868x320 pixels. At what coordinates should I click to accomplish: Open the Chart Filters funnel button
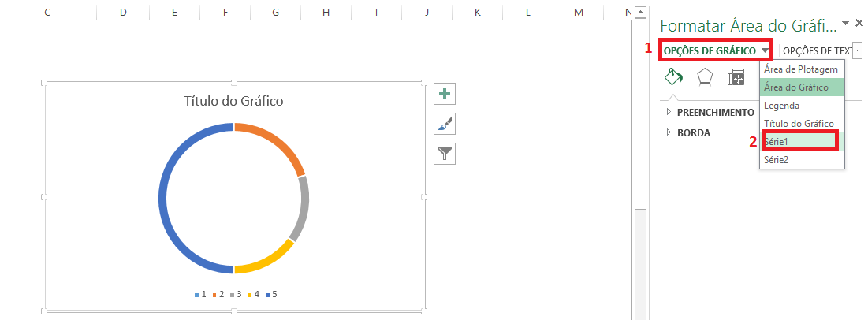click(x=445, y=153)
